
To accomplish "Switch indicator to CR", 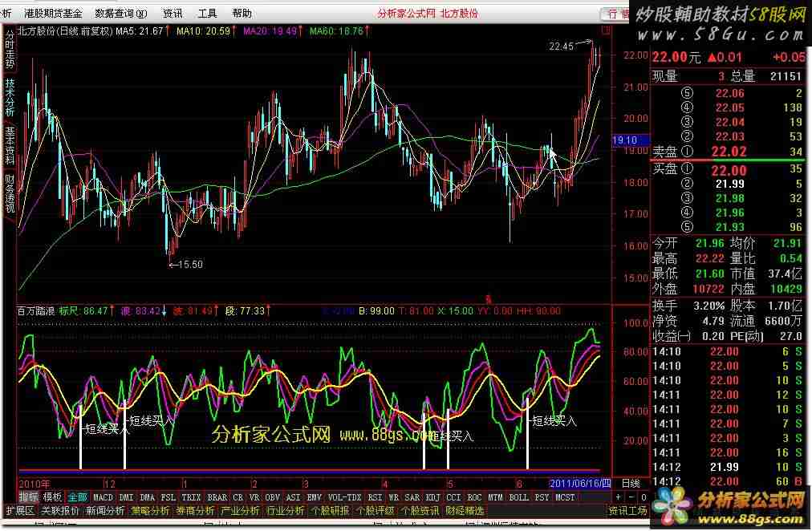I will (x=238, y=497).
